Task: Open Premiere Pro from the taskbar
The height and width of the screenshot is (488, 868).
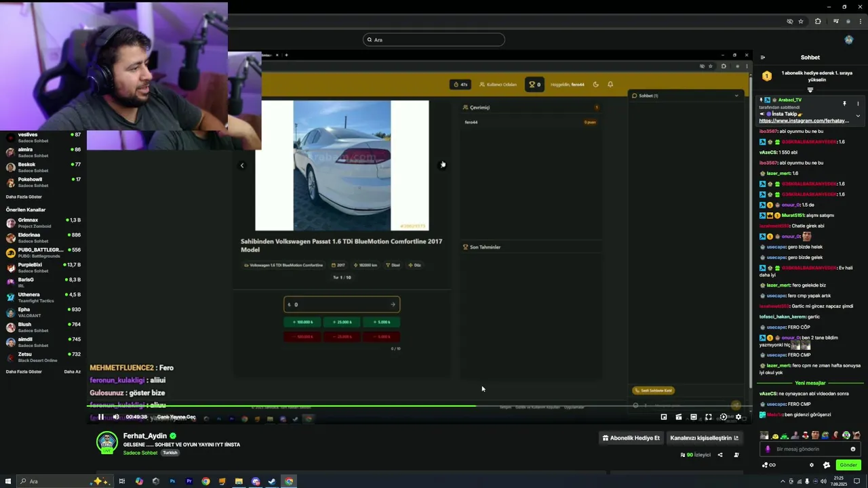Action: click(x=189, y=481)
